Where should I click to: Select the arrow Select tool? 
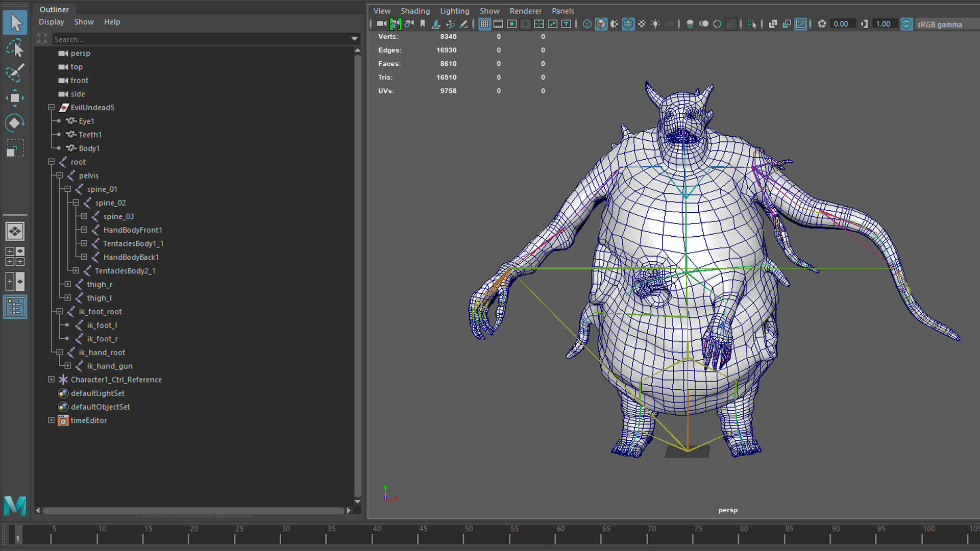[x=15, y=23]
